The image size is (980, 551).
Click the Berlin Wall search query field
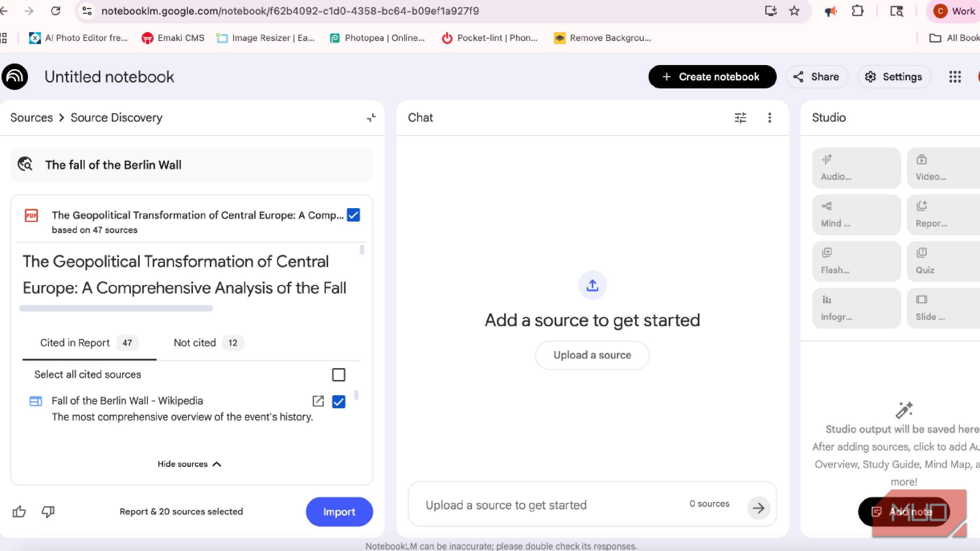click(x=191, y=165)
